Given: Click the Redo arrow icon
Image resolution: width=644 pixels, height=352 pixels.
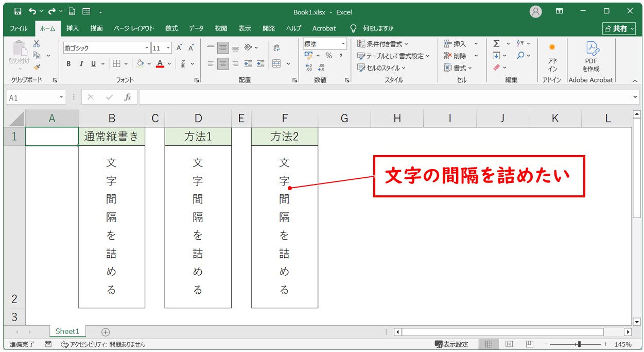Looking at the screenshot, I should [51, 11].
